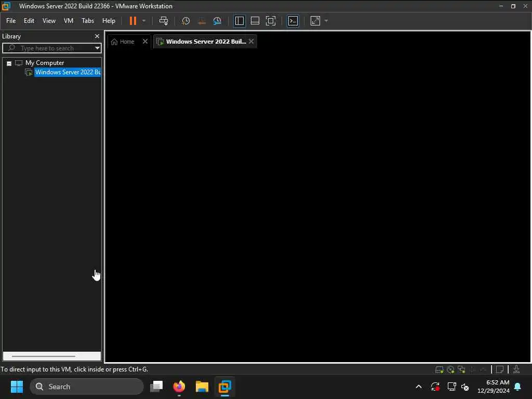Open Task View on the taskbar

coord(156,387)
